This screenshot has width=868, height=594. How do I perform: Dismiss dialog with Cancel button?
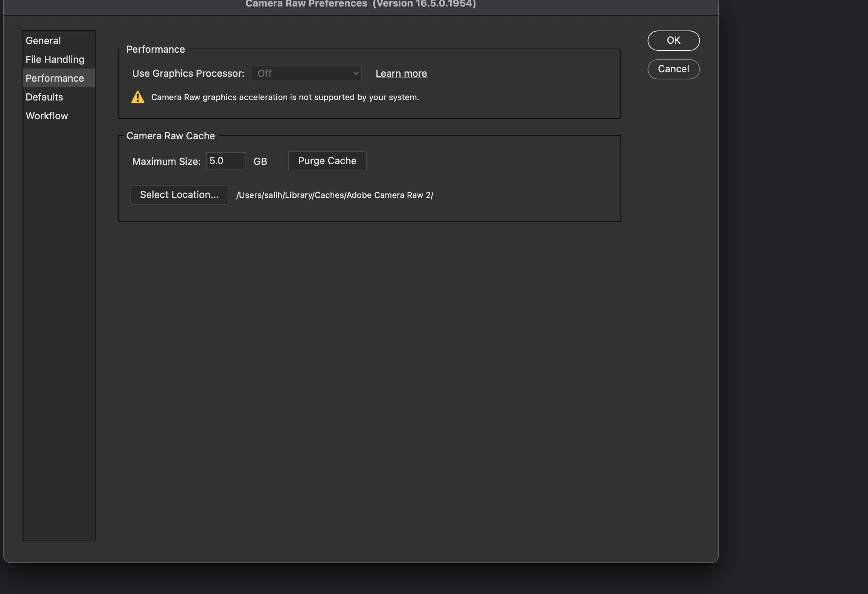673,69
